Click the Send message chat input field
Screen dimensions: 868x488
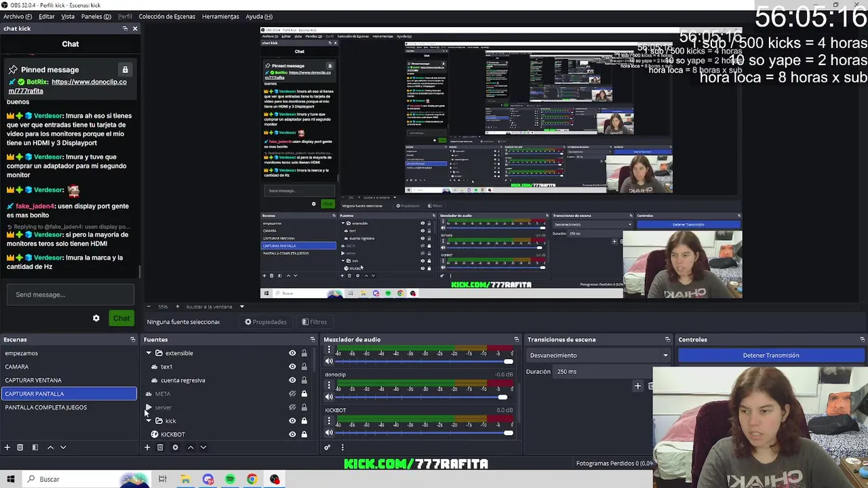click(71, 295)
